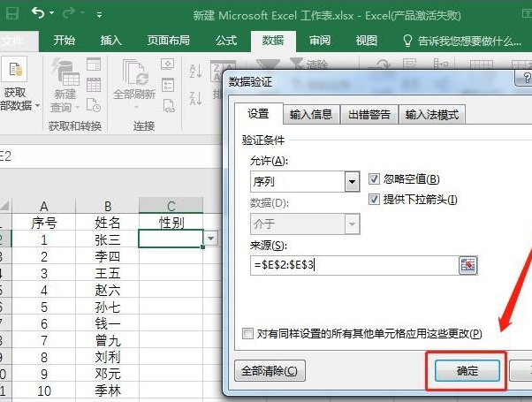Viewport: 532px width, 402px height.
Task: Click the Undo arrow icon
Action: tap(38, 13)
